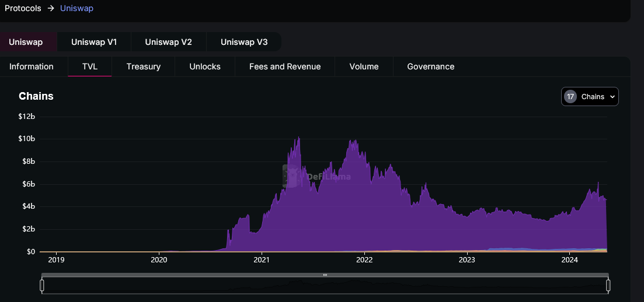Select the combined Uniswap version tab
Screen dimensions: 644x302
click(26, 42)
